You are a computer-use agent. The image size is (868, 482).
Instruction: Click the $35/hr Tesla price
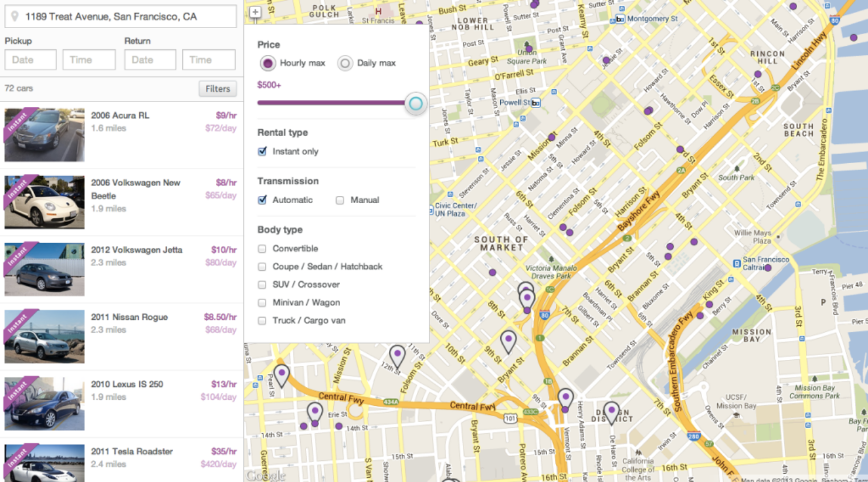[223, 451]
